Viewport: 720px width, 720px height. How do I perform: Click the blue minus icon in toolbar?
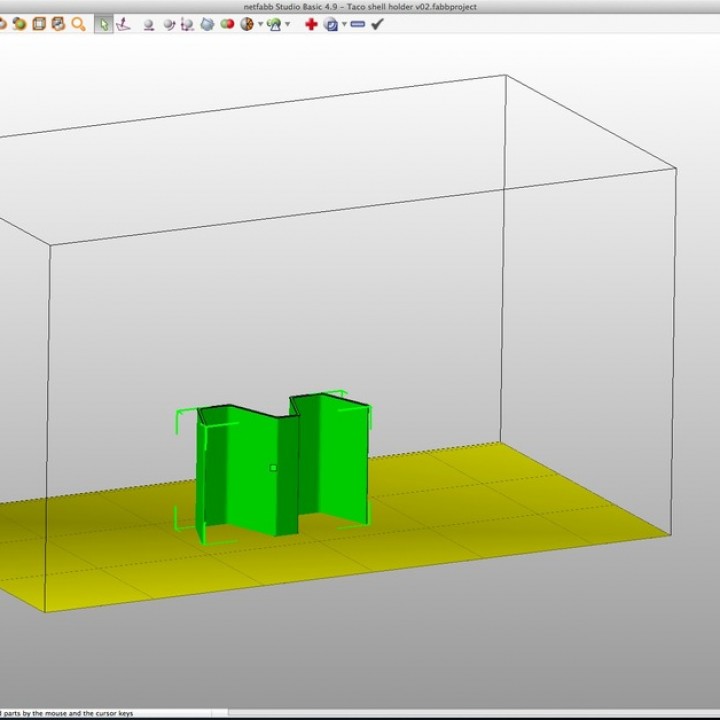[357, 24]
